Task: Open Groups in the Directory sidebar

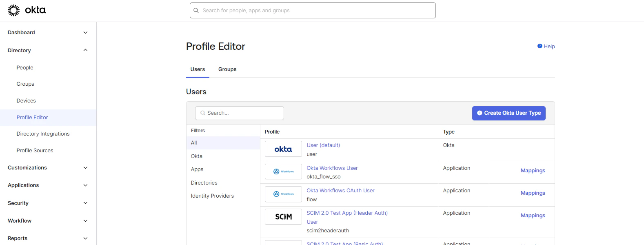Action: coord(25,84)
